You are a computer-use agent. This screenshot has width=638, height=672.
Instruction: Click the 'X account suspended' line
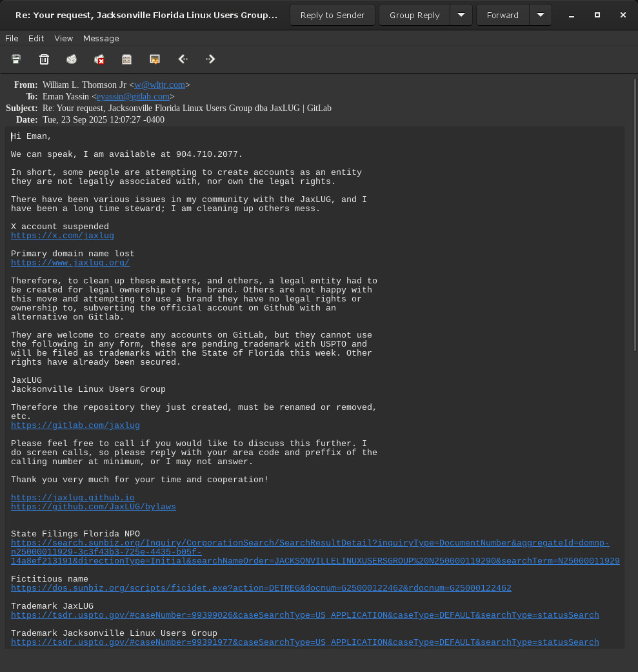point(60,227)
